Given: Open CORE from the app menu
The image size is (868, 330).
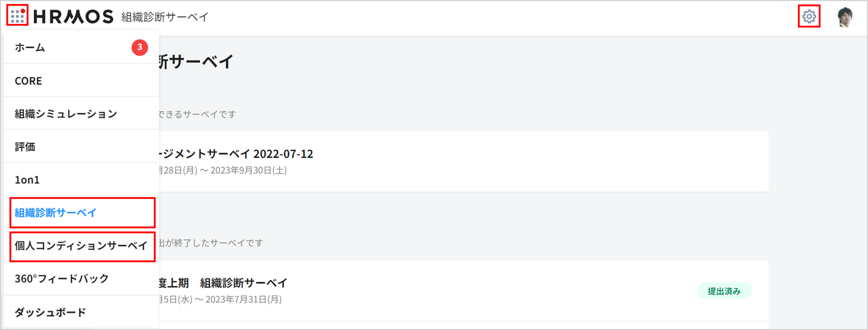Looking at the screenshot, I should pyautogui.click(x=29, y=81).
